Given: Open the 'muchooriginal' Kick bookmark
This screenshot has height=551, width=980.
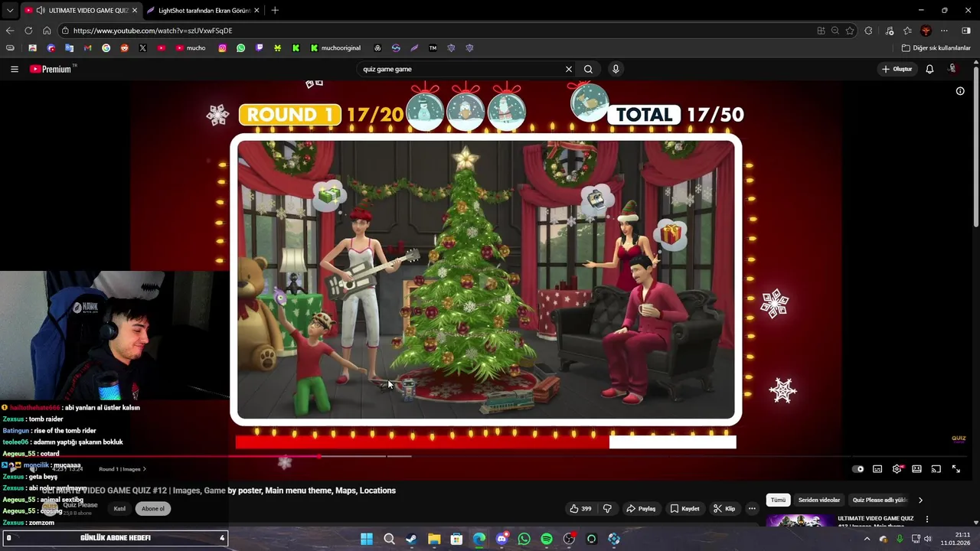Looking at the screenshot, I should click(335, 47).
